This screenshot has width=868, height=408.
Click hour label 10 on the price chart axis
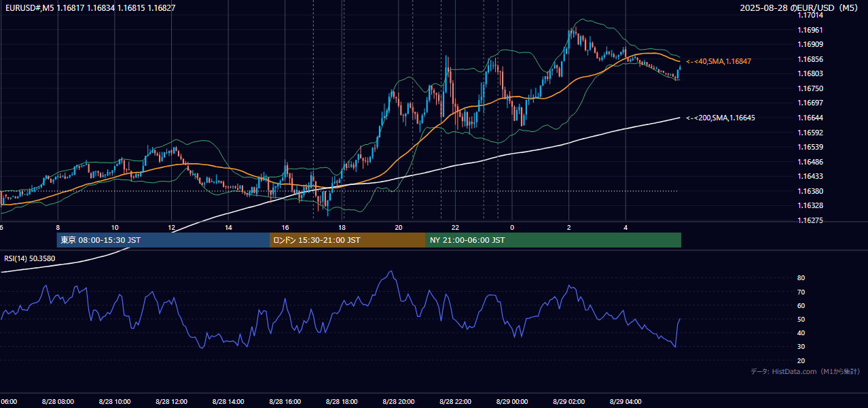(x=115, y=228)
